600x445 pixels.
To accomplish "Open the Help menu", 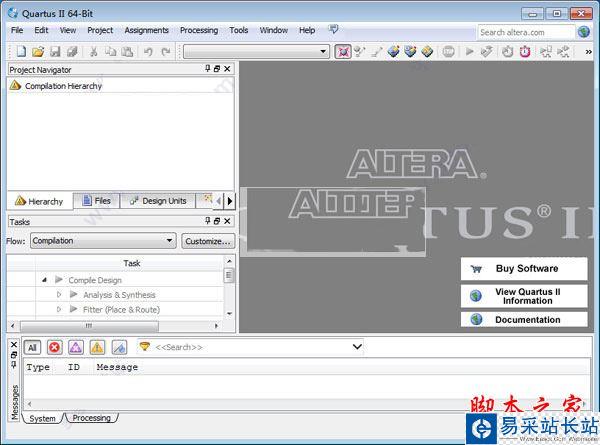I will (307, 30).
